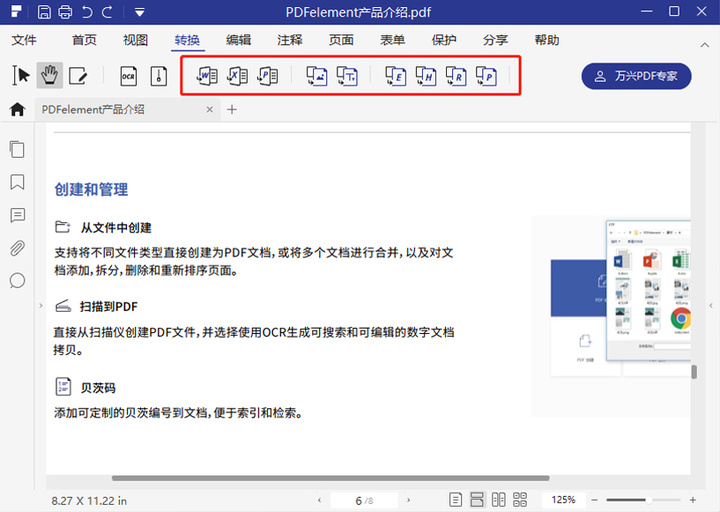Viewport: 720px width, 512px height.
Task: Open the 帮助 tab
Action: 547,40
